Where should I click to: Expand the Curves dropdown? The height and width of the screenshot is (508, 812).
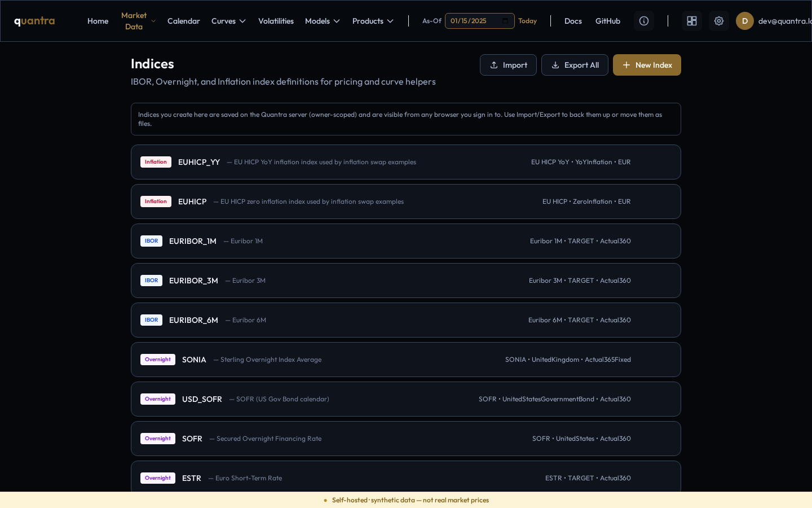[x=228, y=21]
